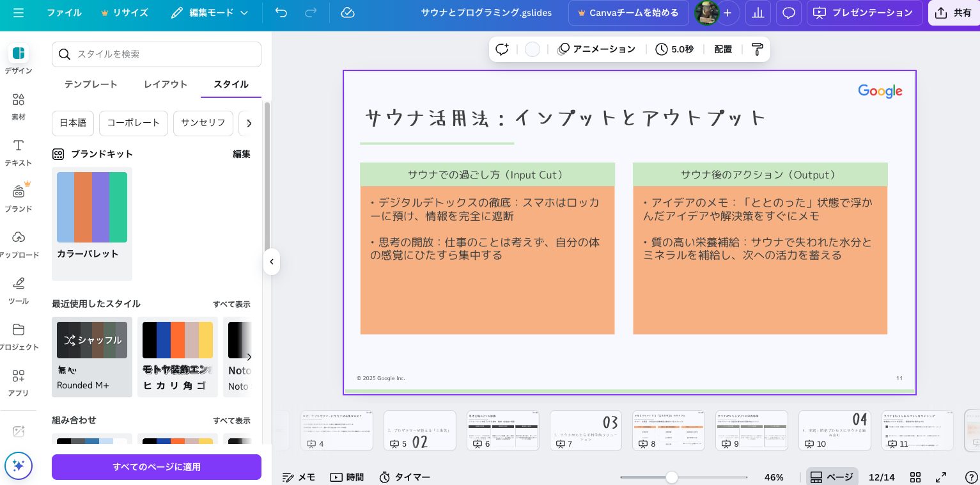Image resolution: width=980 pixels, height=485 pixels.
Task: Enter fullscreen with the expand arrows icon
Action: click(x=941, y=477)
